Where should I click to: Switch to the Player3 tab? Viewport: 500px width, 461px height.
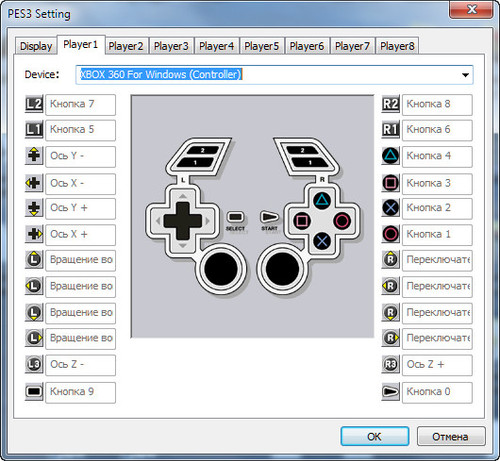tap(171, 46)
